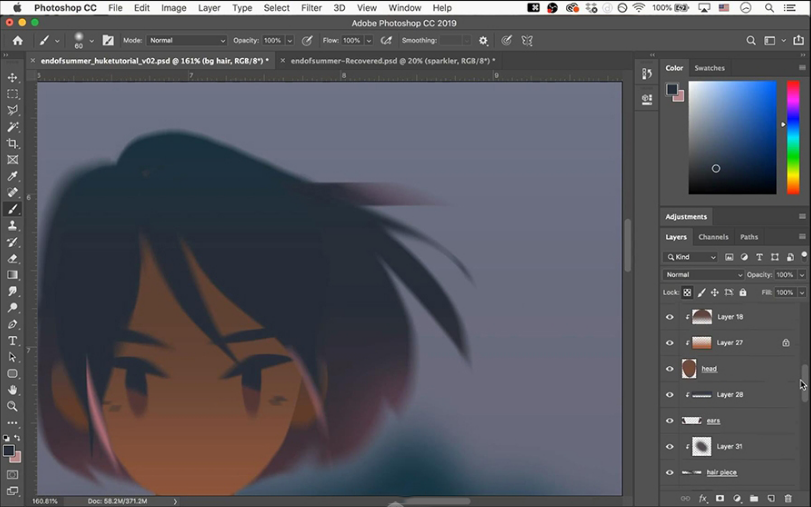Switch to endofsummer-Recovered.psd document tab

(x=390, y=61)
